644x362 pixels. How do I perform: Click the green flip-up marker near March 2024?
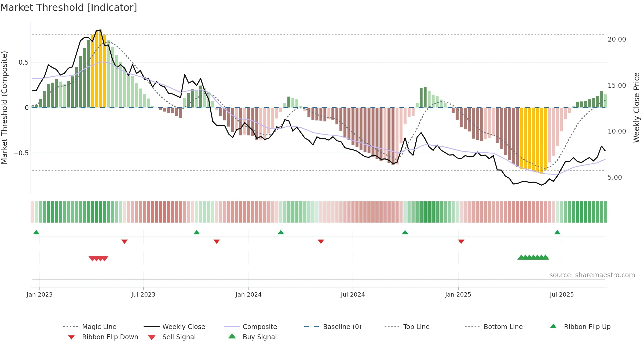[281, 232]
